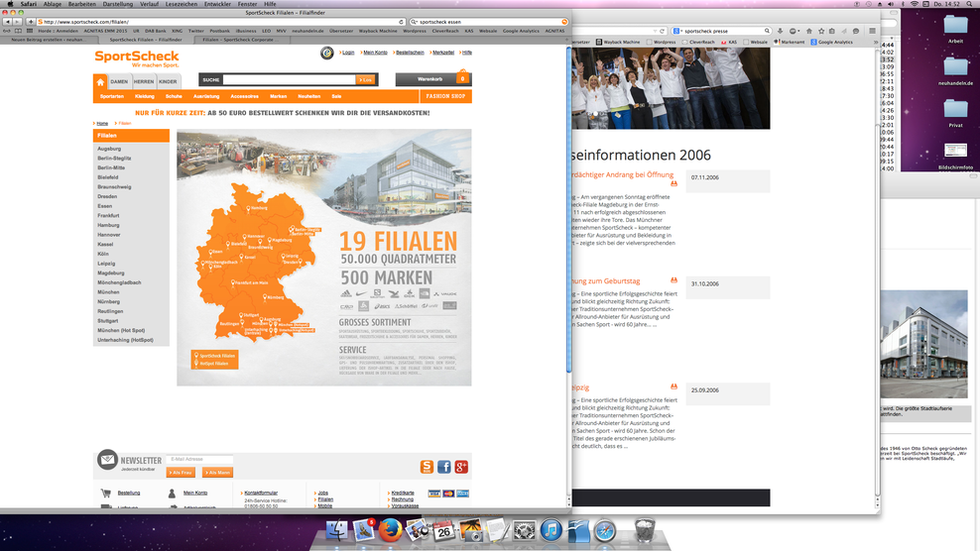Click the Safari back arrow button
This screenshot has width=980, height=551.
8,22
